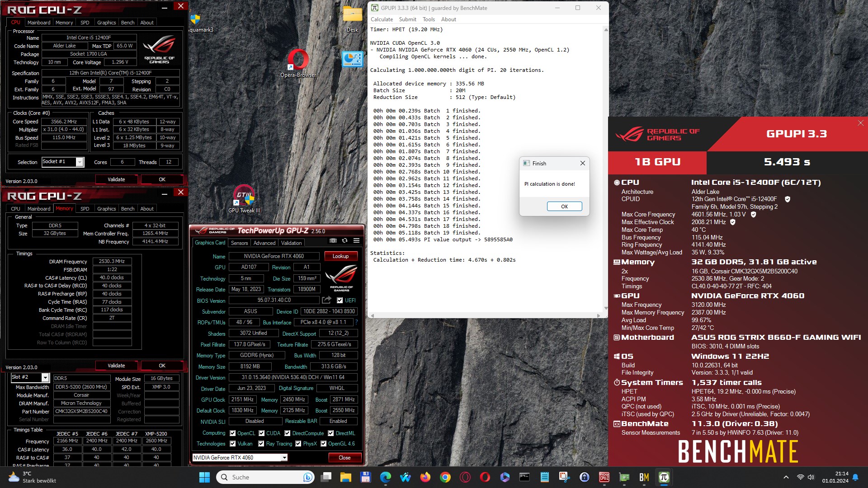Toggle the PhysX checkbox
This screenshot has height=488, width=868.
coord(298,444)
